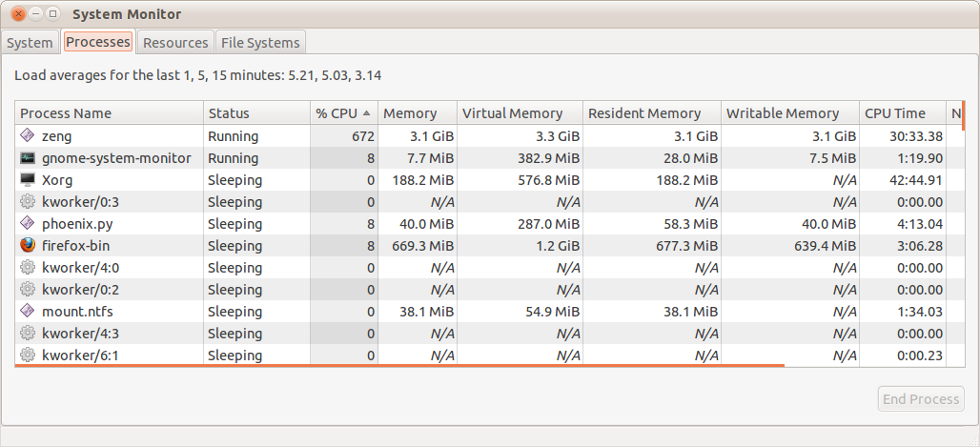Open the File Systems tab

point(260,43)
